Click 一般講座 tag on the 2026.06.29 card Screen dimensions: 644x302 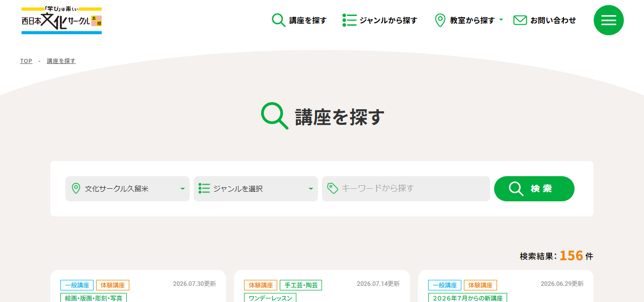pos(445,285)
